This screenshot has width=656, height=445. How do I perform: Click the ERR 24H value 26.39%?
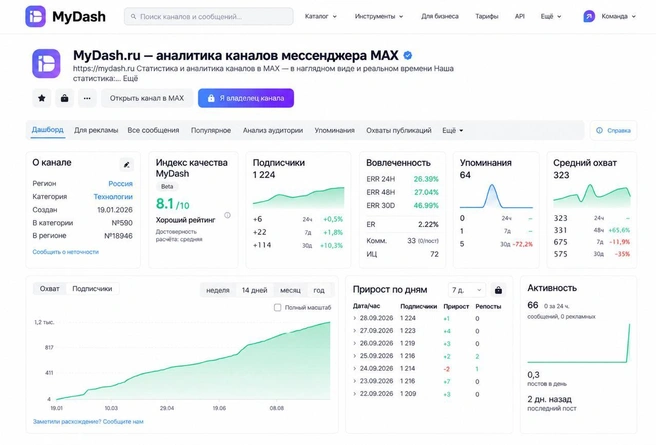pyautogui.click(x=426, y=179)
